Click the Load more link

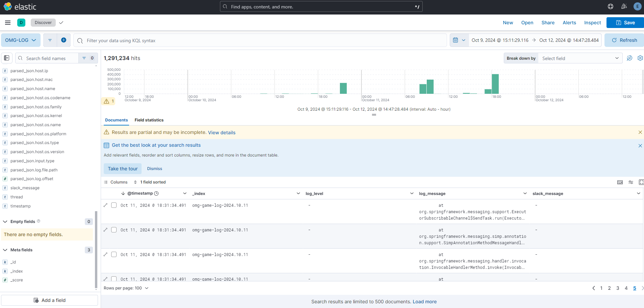click(x=424, y=302)
